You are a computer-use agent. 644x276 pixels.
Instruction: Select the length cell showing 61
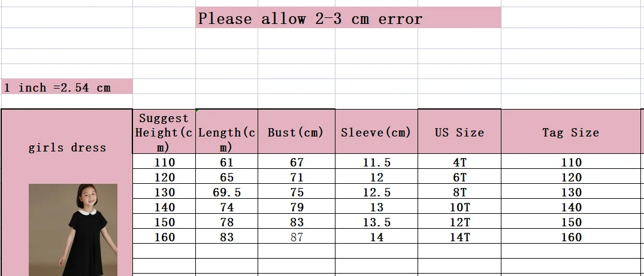click(227, 162)
